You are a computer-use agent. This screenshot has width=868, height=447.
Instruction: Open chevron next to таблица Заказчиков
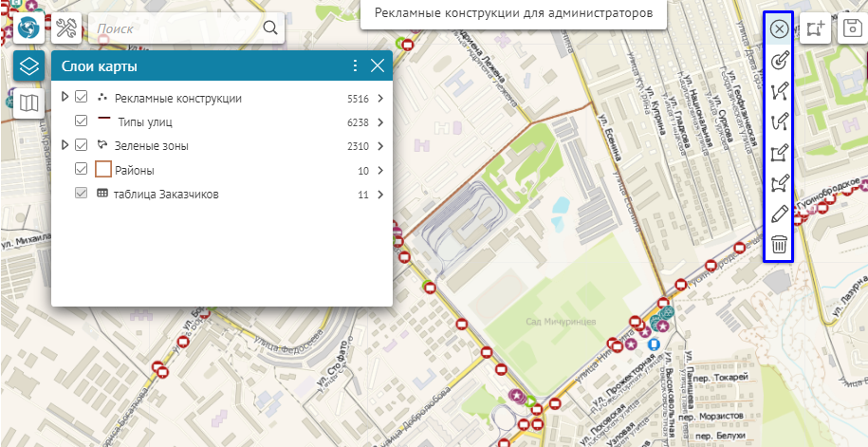379,195
